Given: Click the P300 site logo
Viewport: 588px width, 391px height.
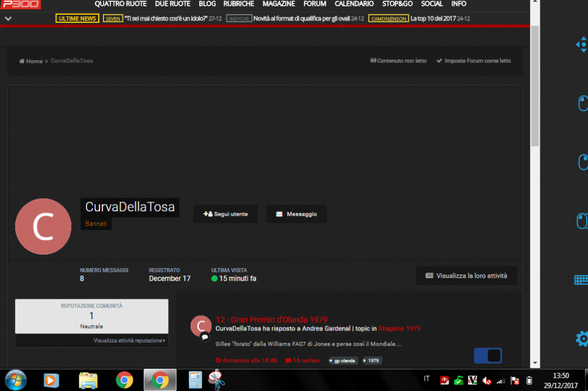Looking at the screenshot, I should pyautogui.click(x=21, y=5).
